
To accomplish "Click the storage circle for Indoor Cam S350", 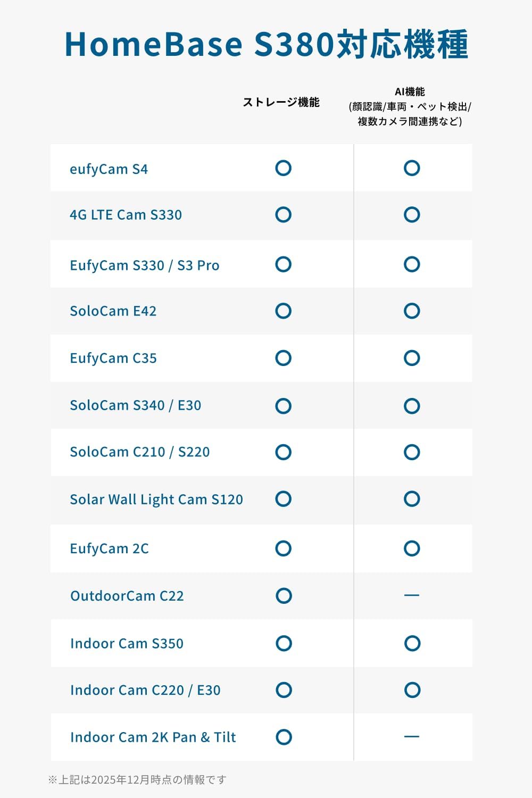I will (x=284, y=643).
